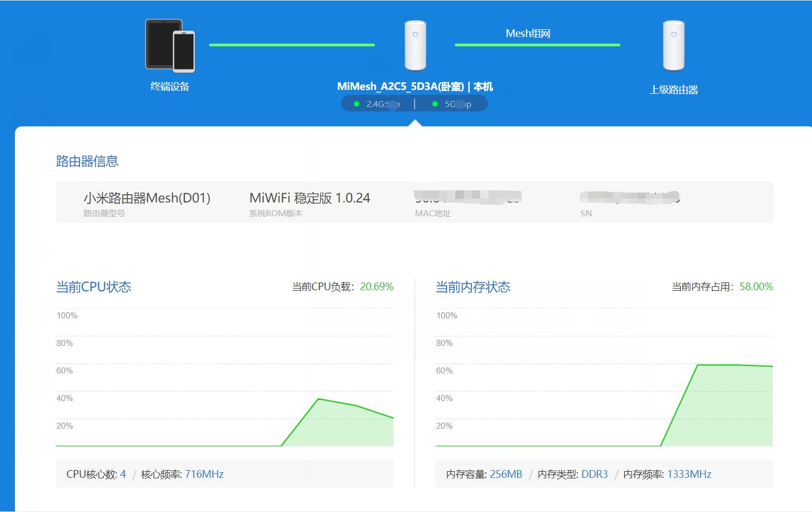The width and height of the screenshot is (812, 512).
Task: Click the Mesh组网 text label
Action: pyautogui.click(x=528, y=34)
